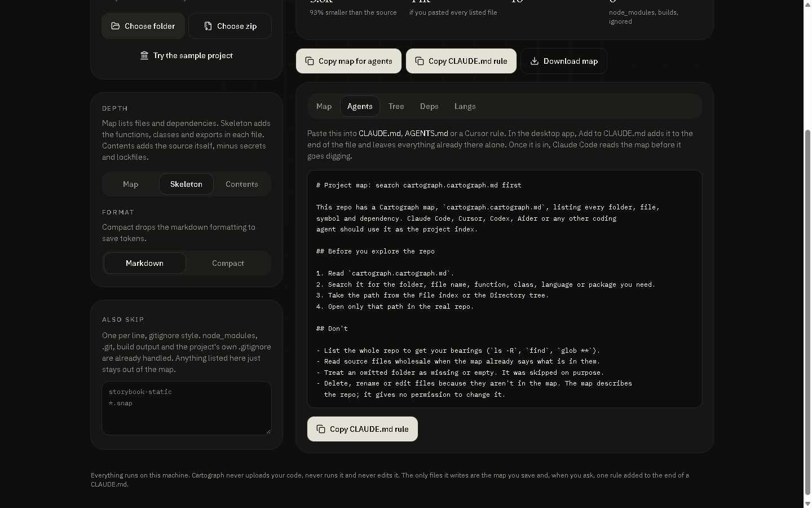Click the ALSO SKIP section label
Screen dimensions: 812x508
point(123,319)
